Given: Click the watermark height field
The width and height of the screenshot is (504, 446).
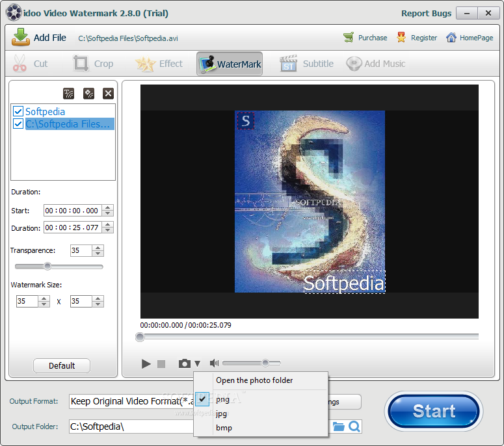Looking at the screenshot, I should (x=81, y=302).
